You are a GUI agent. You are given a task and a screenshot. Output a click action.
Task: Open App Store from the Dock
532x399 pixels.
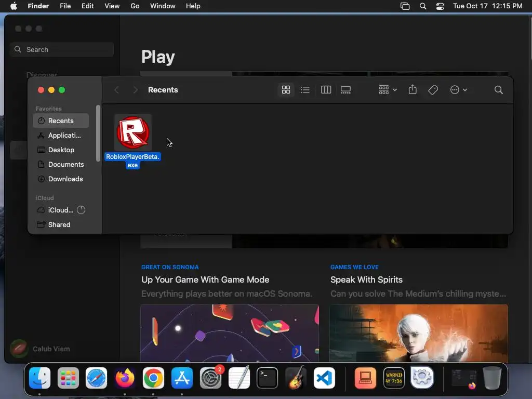pyautogui.click(x=182, y=378)
